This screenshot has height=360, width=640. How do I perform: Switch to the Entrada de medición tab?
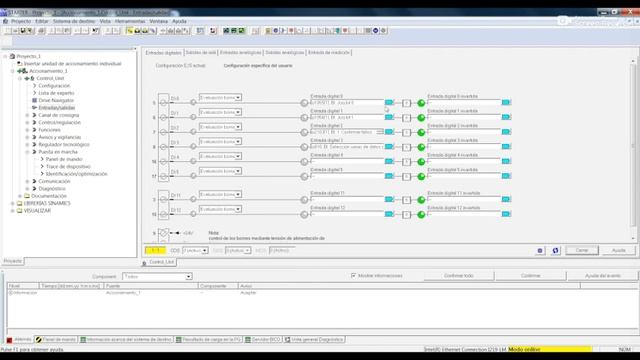(329, 53)
